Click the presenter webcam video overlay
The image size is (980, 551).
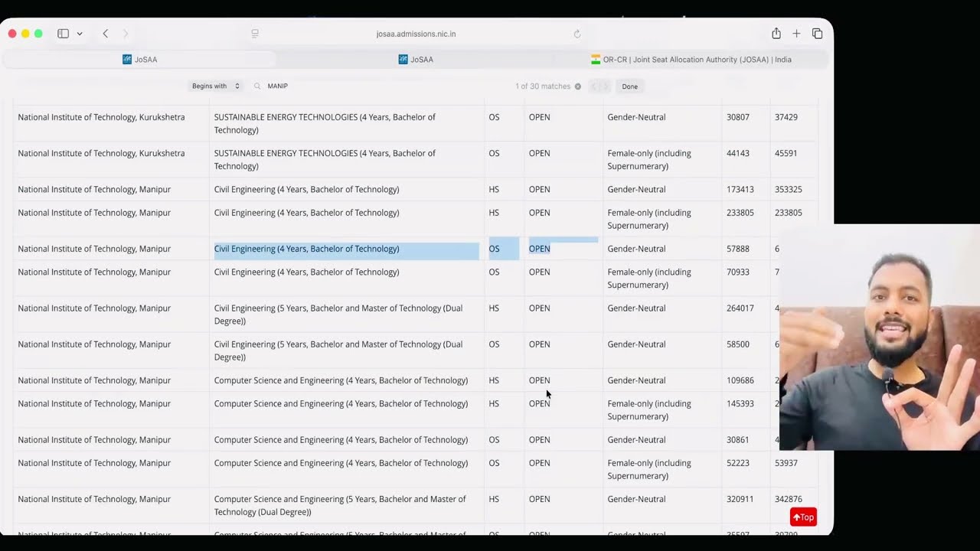[880, 337]
